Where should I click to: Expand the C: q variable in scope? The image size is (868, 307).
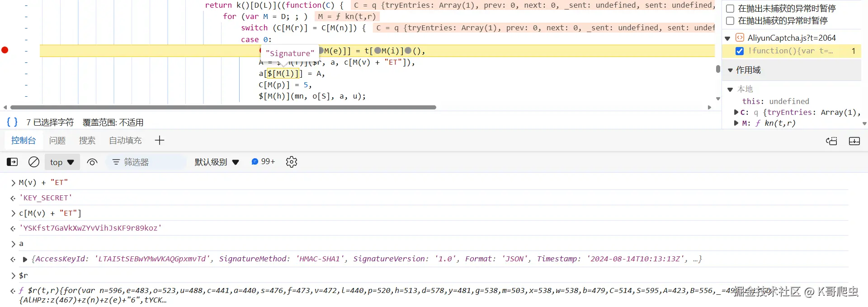(x=736, y=112)
